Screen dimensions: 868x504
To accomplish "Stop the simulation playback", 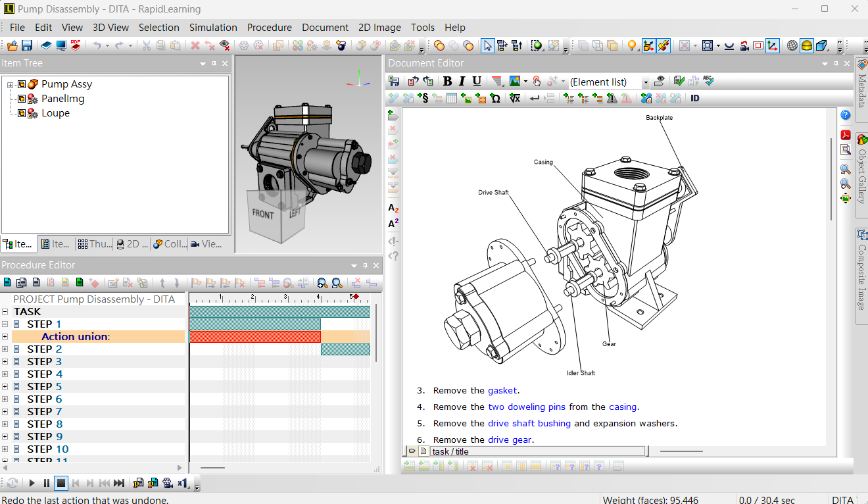I will click(60, 483).
